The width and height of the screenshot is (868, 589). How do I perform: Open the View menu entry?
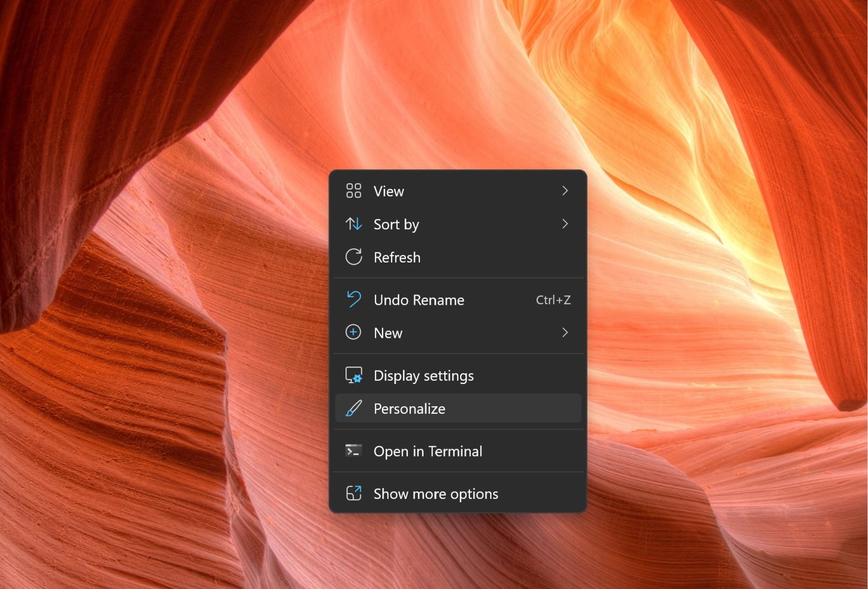coord(458,191)
